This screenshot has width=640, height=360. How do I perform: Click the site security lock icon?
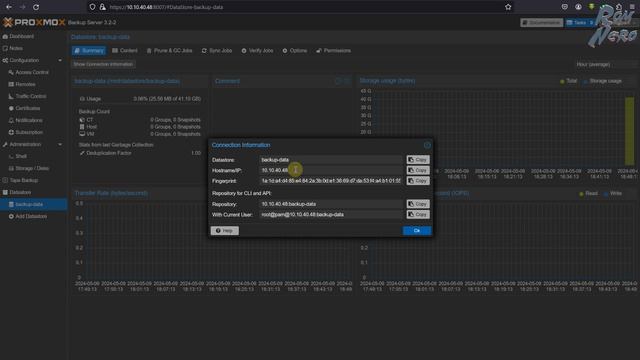coord(102,7)
